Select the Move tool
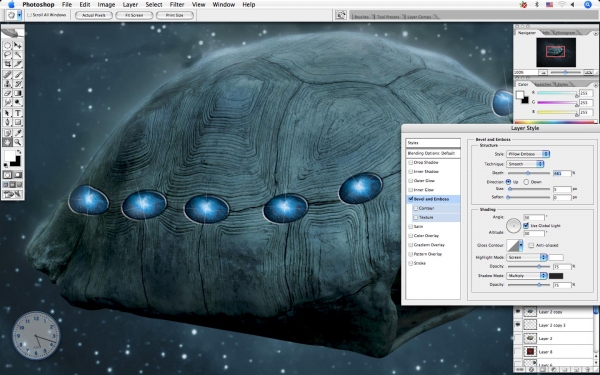The height and width of the screenshot is (375, 600). [18, 46]
